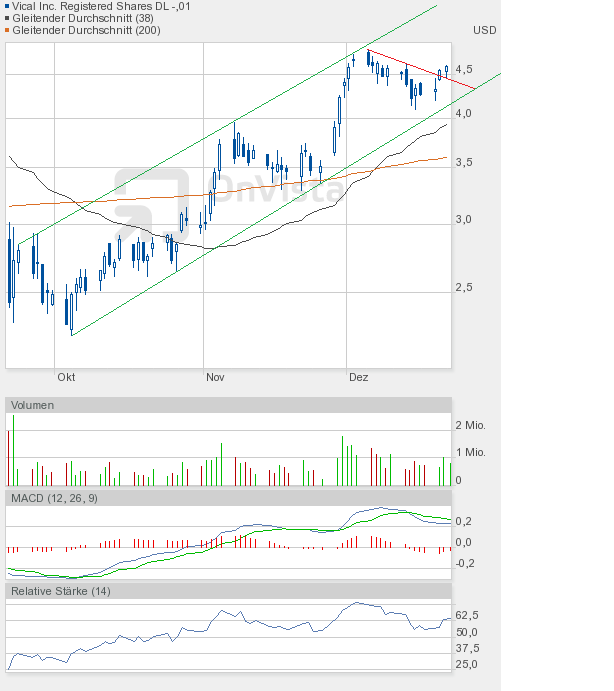Click the Okt month label

coord(66,377)
